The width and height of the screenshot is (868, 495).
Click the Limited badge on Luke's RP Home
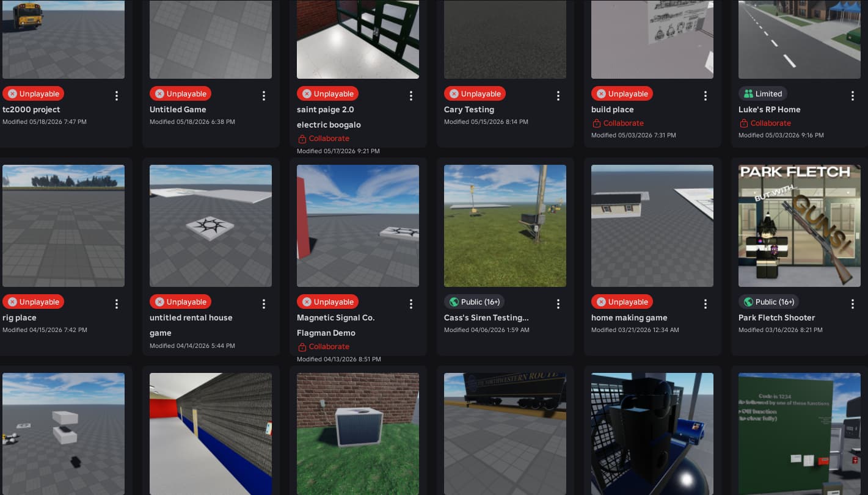[x=763, y=94]
